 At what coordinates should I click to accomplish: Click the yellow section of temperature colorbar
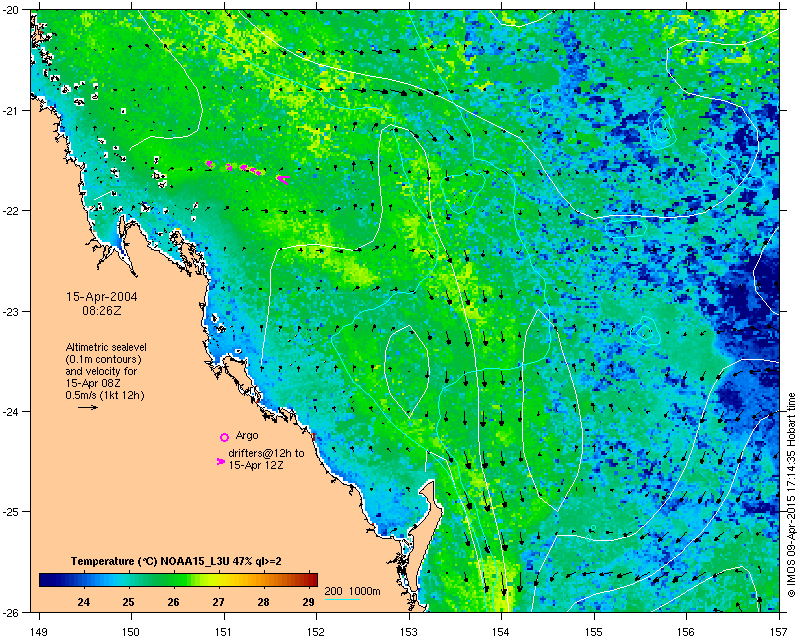tap(217, 580)
